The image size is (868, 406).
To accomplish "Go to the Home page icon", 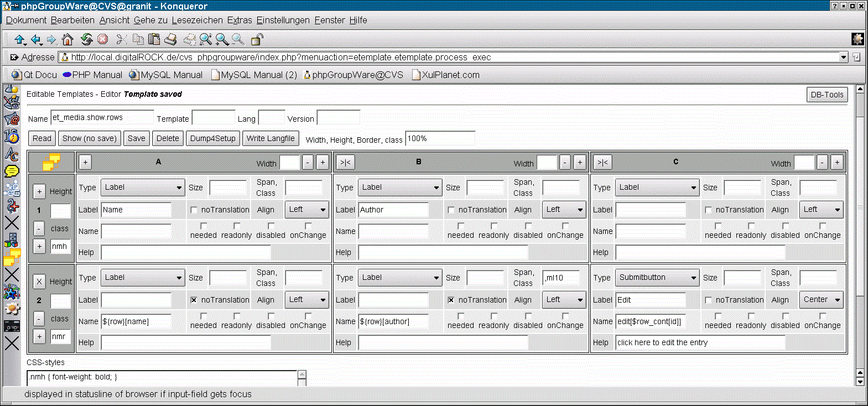I will pyautogui.click(x=67, y=39).
